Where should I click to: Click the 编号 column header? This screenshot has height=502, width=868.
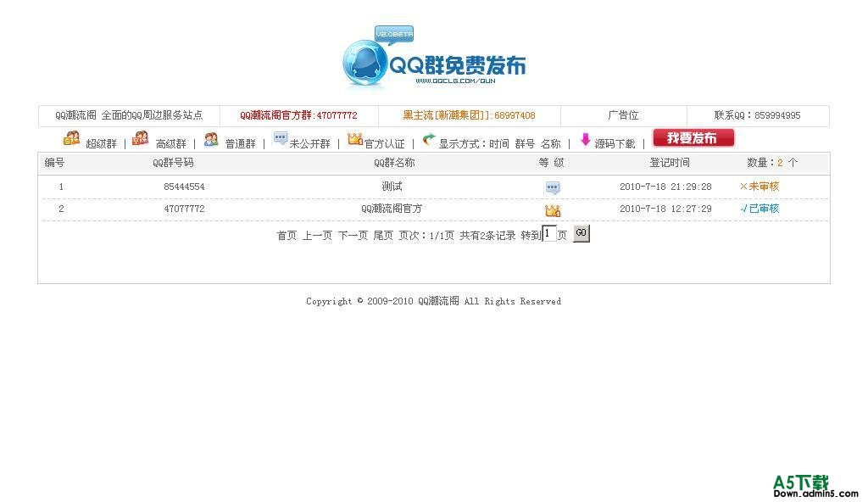(54, 163)
